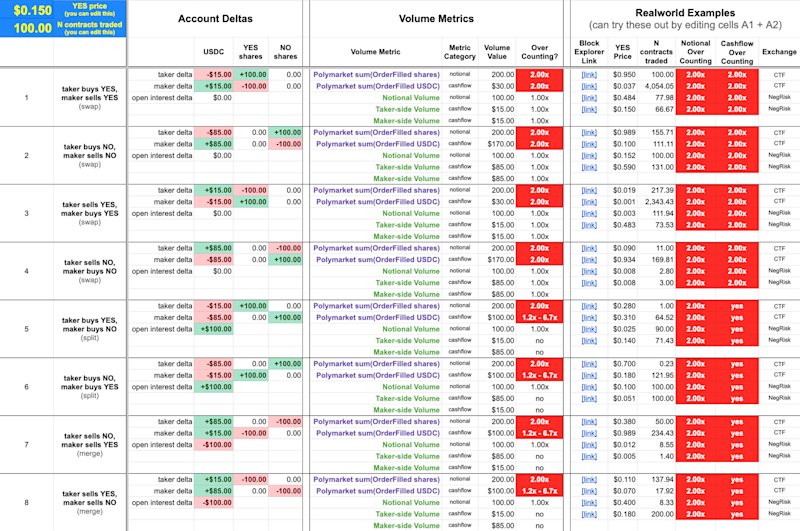Screen dimensions: 800x531
Task: Open the link next to YES price $0.700
Action: [x=589, y=364]
